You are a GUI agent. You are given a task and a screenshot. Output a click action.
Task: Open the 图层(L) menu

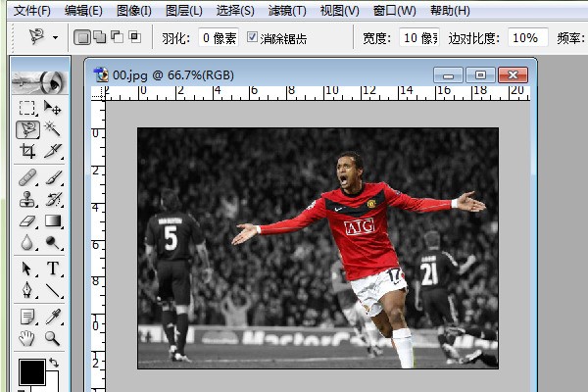tap(184, 11)
